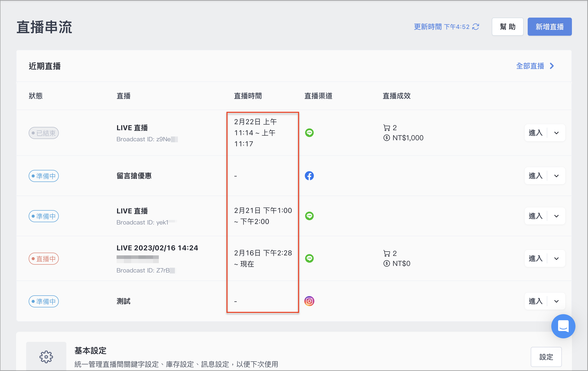This screenshot has height=371, width=588.
Task: Open the 全部直播 link
Action: [535, 66]
